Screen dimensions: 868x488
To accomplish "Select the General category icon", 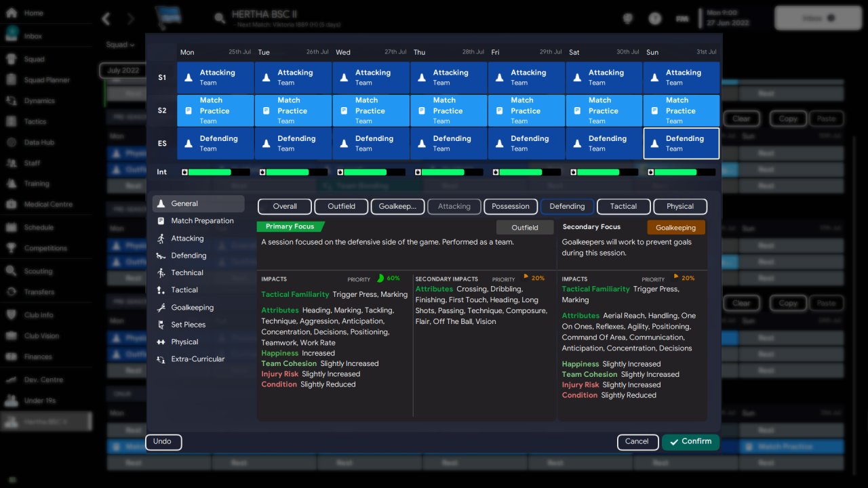I will [161, 203].
